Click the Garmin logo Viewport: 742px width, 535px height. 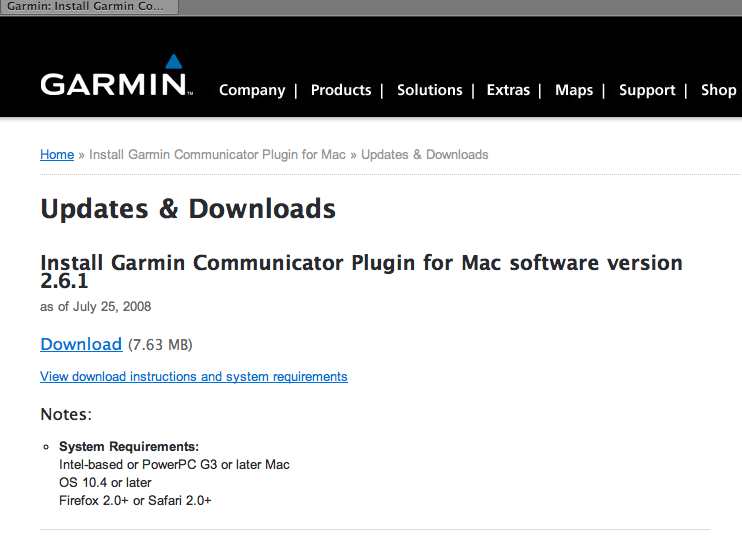pos(116,75)
